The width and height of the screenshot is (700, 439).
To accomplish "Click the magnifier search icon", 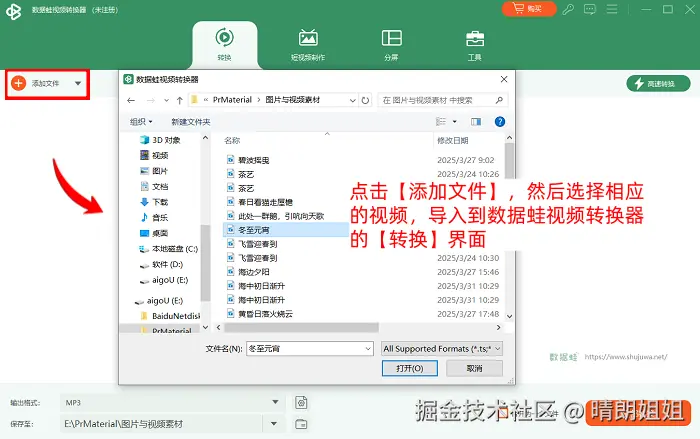I will coord(499,100).
